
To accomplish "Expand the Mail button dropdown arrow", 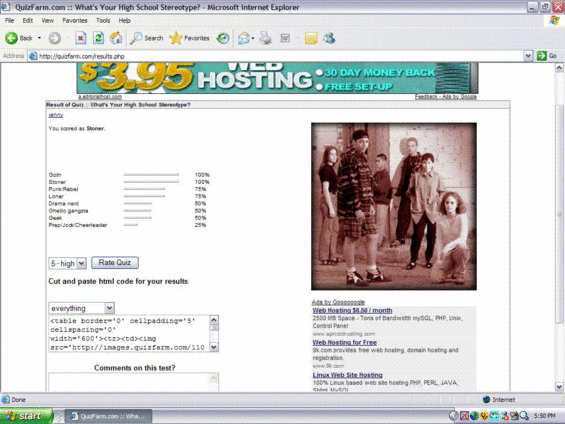I will 253,38.
